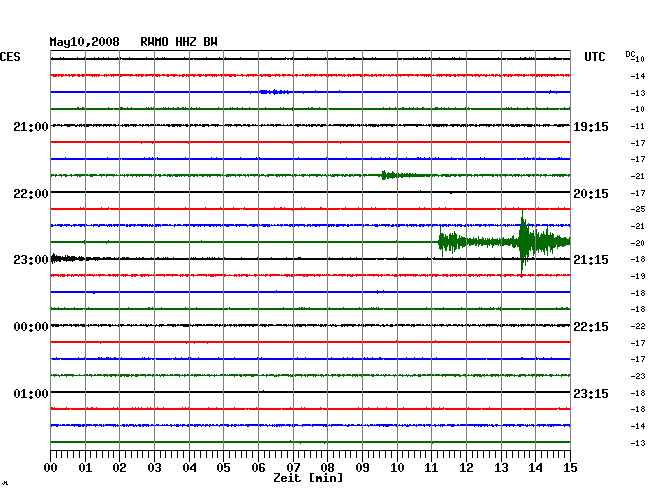
Task: Select the 20:15 UTC time label
Action: (591, 194)
